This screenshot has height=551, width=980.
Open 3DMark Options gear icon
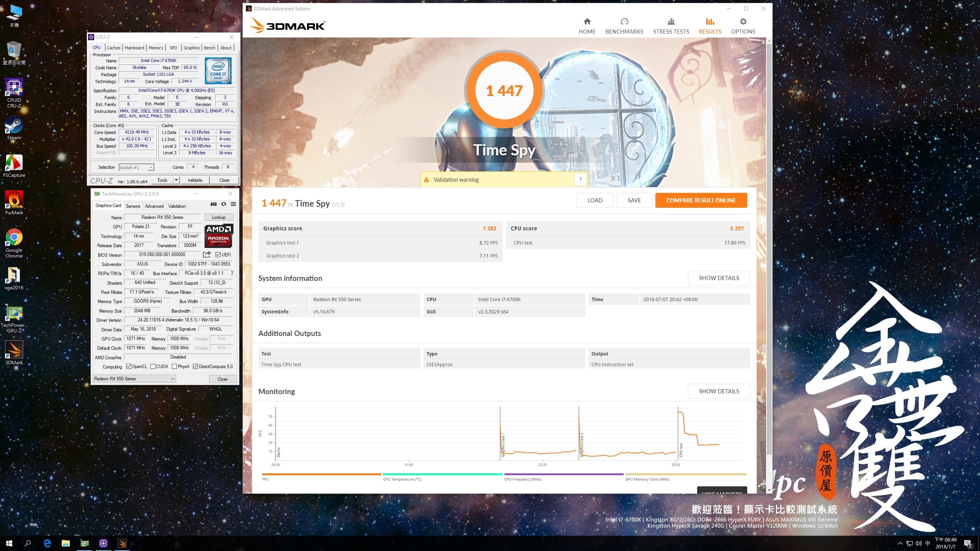coord(743,22)
